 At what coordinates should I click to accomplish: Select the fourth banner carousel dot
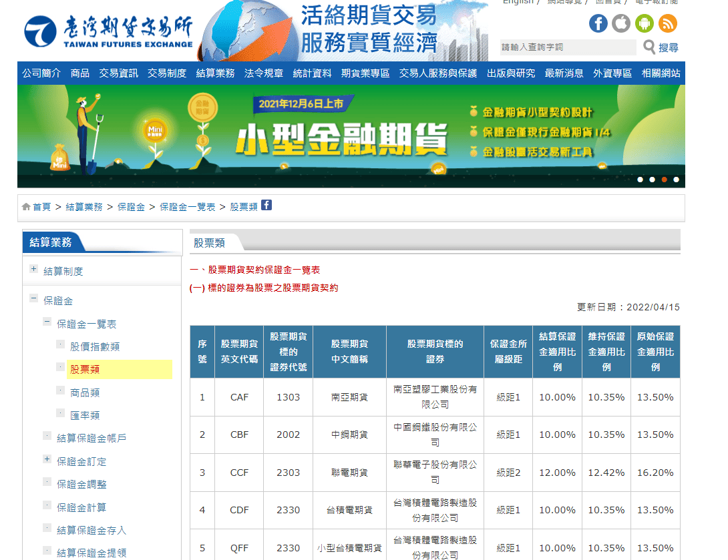[676, 180]
